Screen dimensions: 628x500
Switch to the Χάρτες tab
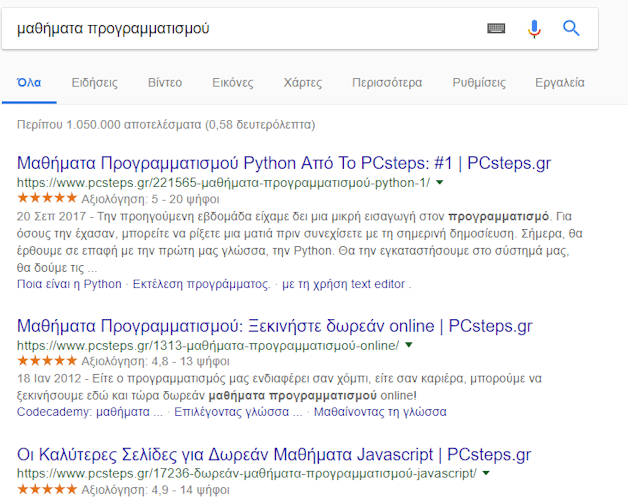coord(303,83)
